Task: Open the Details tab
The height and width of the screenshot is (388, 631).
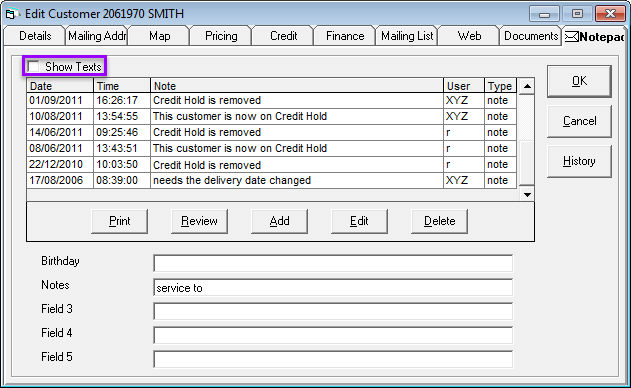Action: [x=35, y=36]
